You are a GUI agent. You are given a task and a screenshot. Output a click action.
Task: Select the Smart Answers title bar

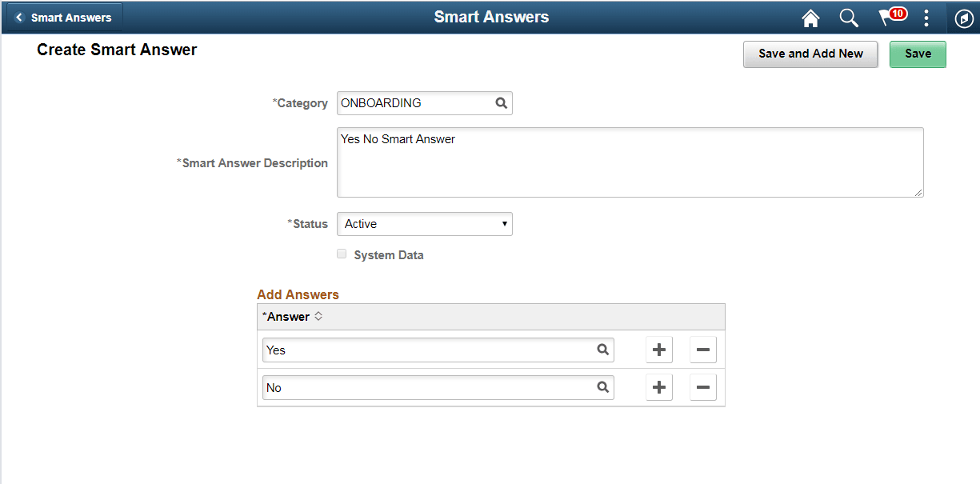490,16
